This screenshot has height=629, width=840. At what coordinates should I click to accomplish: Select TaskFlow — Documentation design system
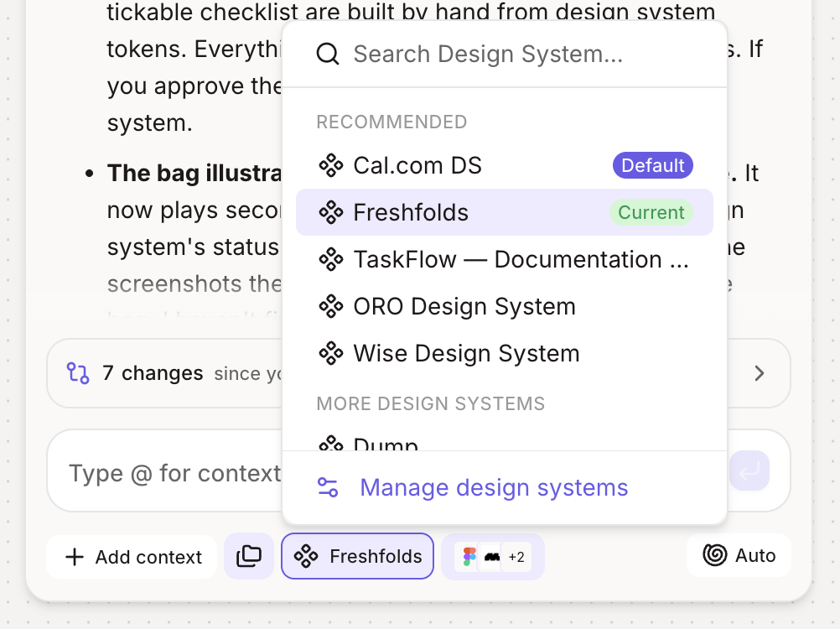tap(505, 259)
